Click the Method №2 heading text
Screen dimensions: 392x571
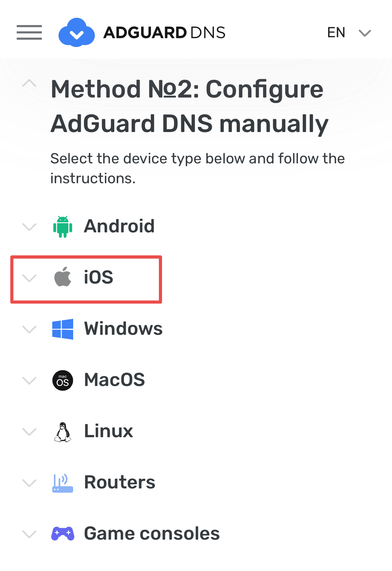(189, 106)
